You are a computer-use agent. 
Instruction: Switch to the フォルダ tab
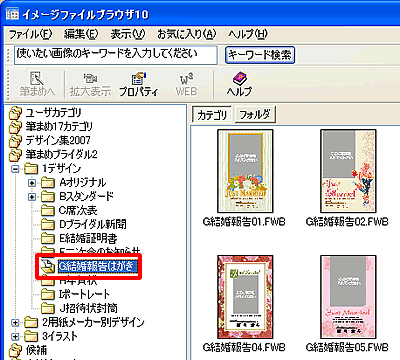(255, 115)
